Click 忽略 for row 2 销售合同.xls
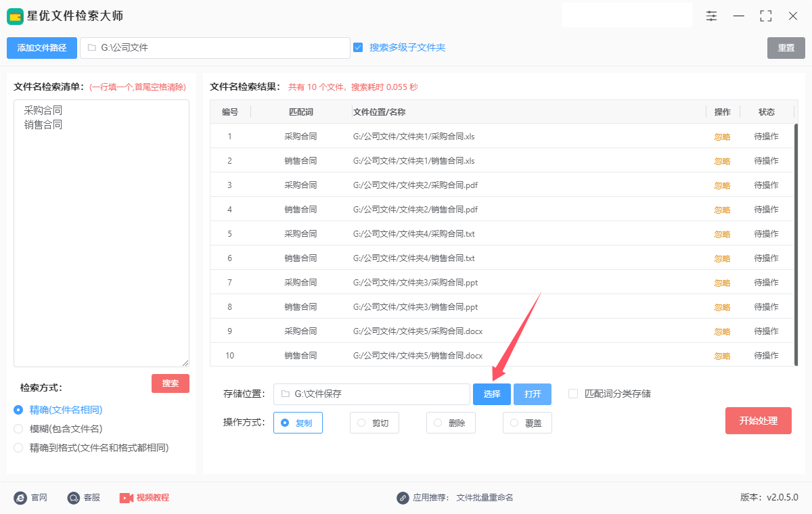 (723, 161)
